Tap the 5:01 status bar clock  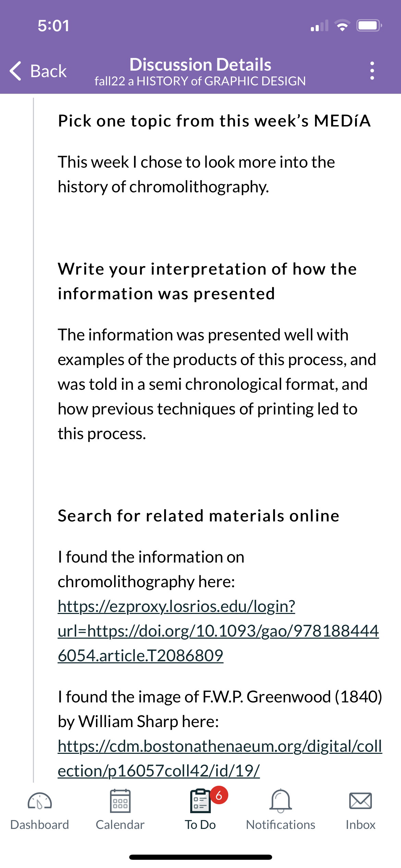coord(53,26)
